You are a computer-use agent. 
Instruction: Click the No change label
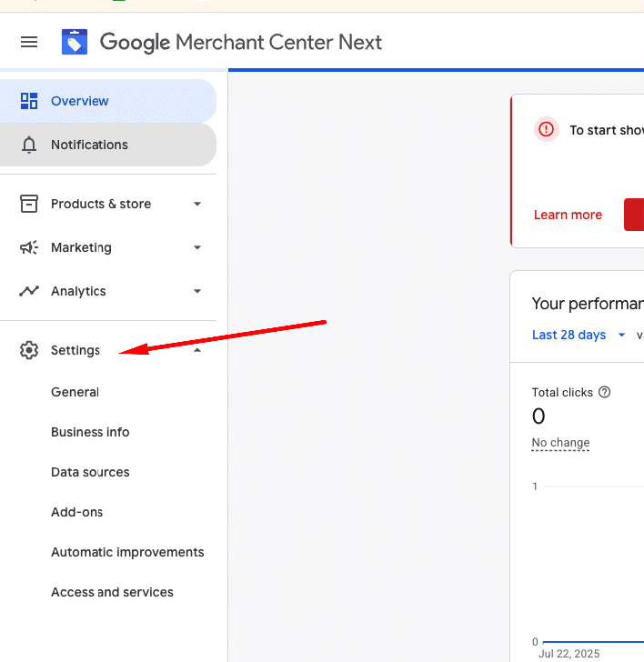pos(560,443)
